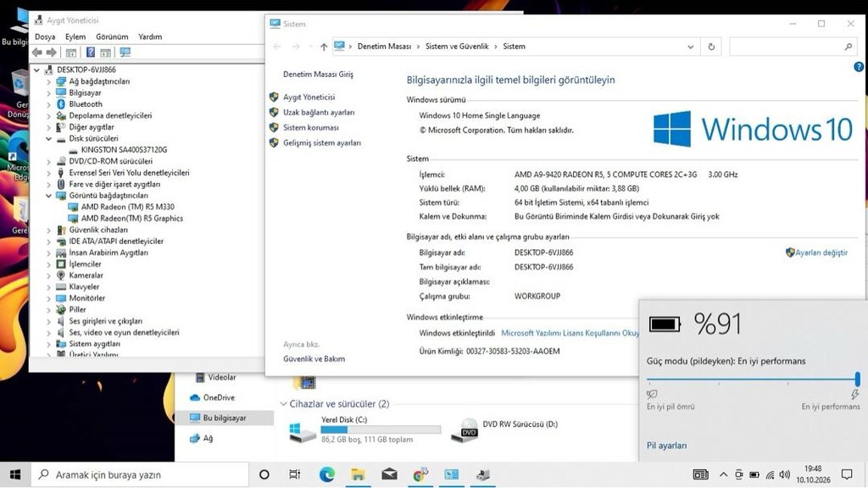868x488 pixels.
Task: Click Sistem ve Güvenlik breadcrumb
Action: (457, 47)
